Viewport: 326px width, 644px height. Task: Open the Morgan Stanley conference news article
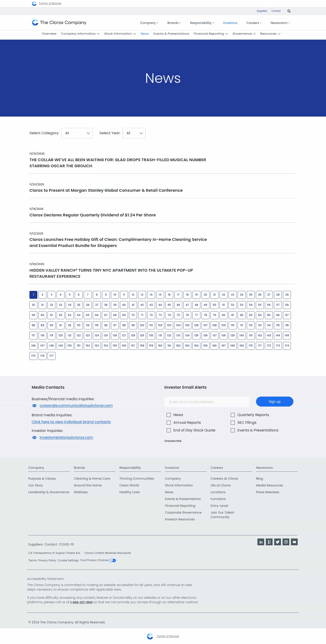106,190
